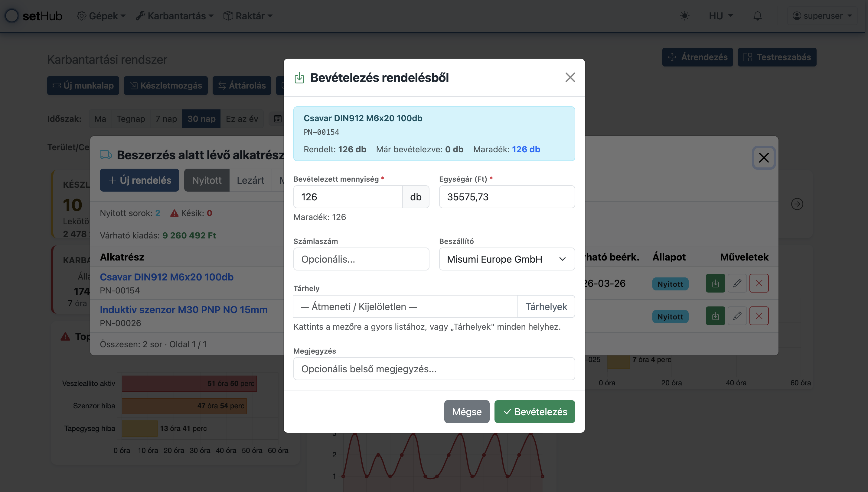Expand the HU language dropdown

pyautogui.click(x=721, y=16)
